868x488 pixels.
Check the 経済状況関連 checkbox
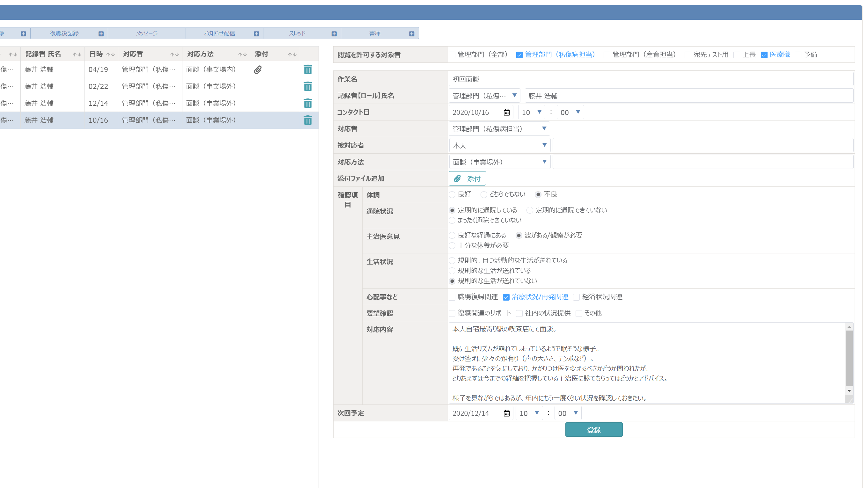point(577,297)
